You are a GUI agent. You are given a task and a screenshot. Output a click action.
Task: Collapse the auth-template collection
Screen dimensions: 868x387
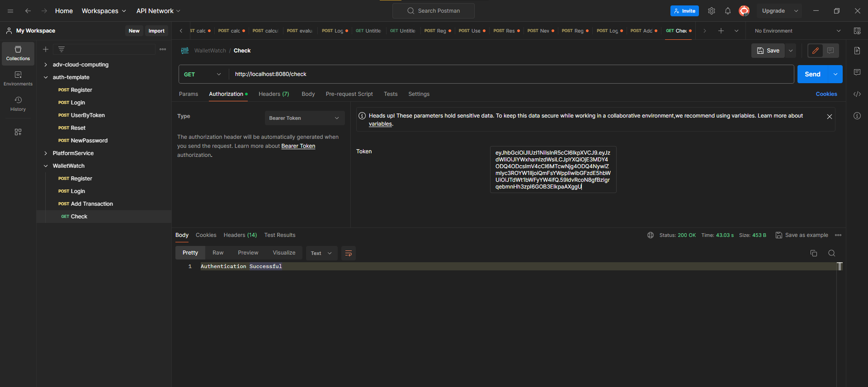[x=46, y=77]
